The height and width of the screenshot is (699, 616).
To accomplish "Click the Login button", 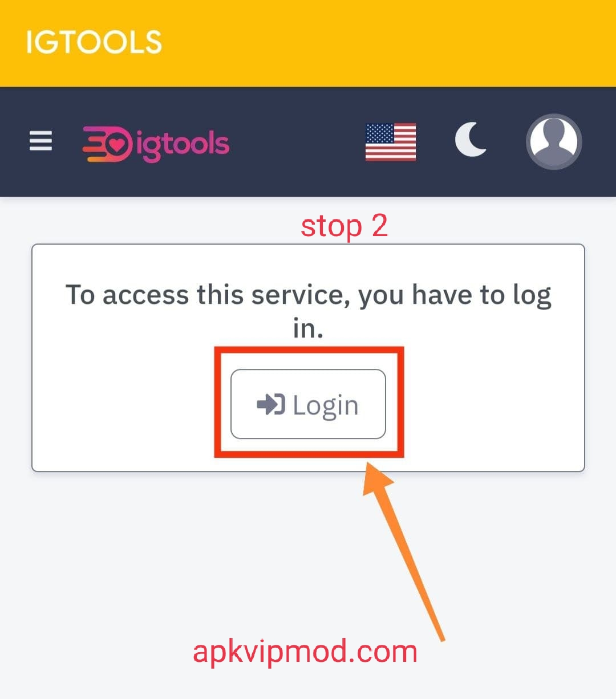I will [x=308, y=404].
